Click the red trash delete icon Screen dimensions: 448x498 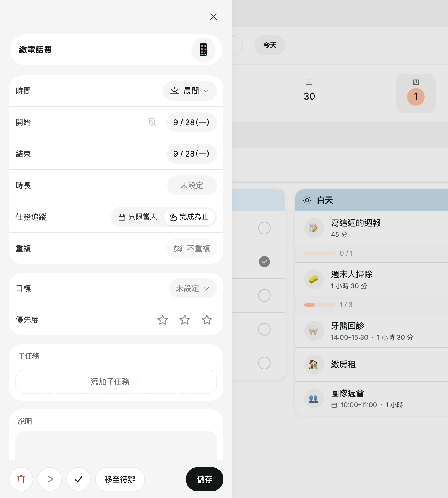[x=21, y=479]
